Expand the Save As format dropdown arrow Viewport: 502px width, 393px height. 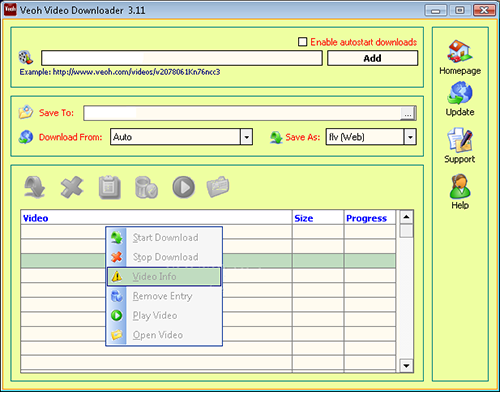pos(410,137)
